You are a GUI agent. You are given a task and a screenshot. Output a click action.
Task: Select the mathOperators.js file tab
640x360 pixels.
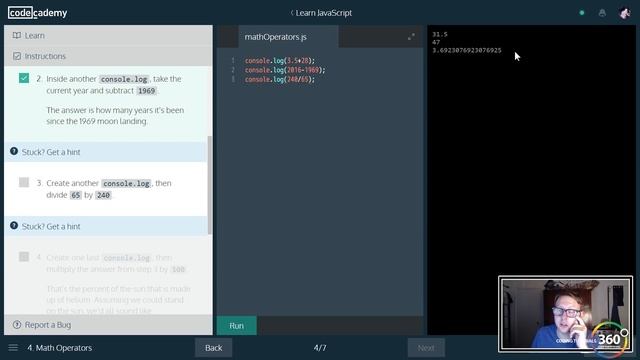click(x=288, y=37)
